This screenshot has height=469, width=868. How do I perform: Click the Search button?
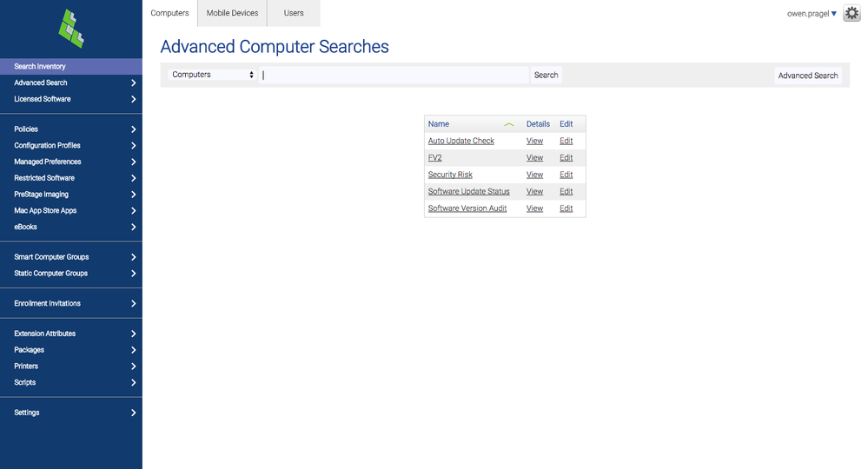(546, 75)
